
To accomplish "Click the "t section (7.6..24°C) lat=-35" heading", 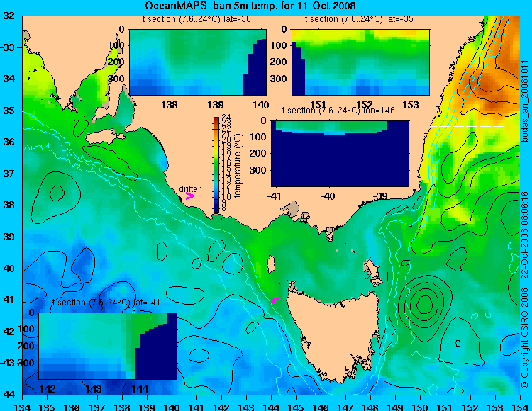I will tap(359, 19).
